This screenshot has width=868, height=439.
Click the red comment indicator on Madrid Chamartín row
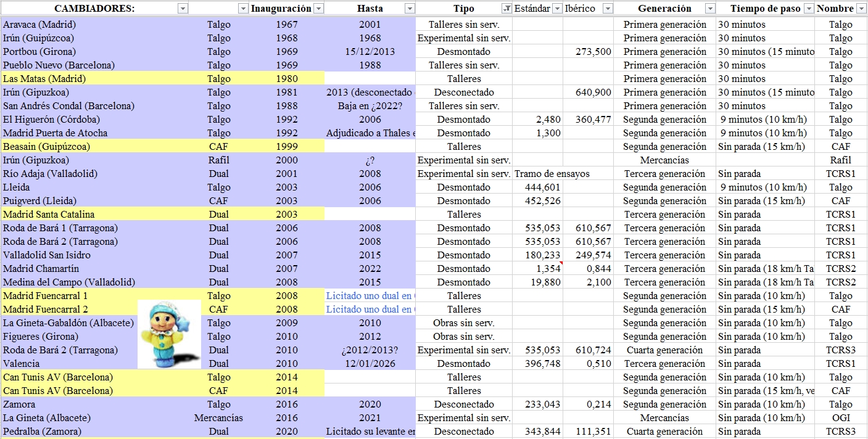560,264
